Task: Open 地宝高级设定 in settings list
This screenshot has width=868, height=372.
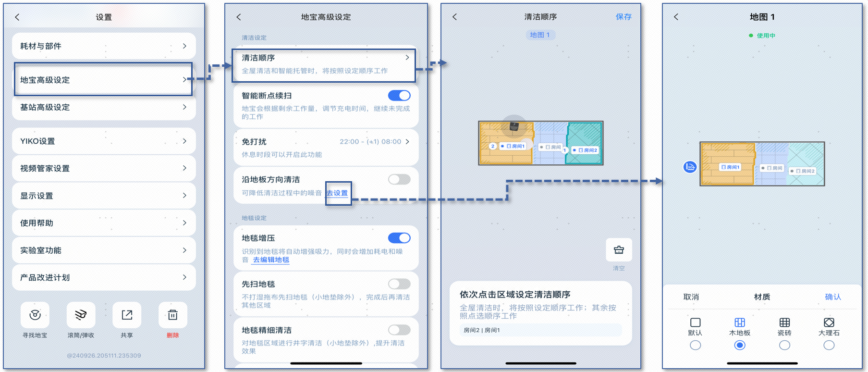Action: [x=103, y=80]
